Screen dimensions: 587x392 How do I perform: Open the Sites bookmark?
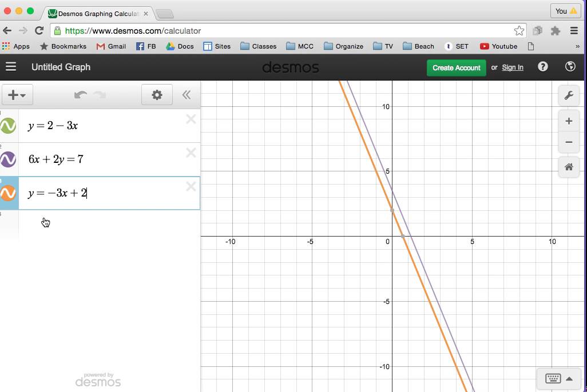click(x=217, y=46)
